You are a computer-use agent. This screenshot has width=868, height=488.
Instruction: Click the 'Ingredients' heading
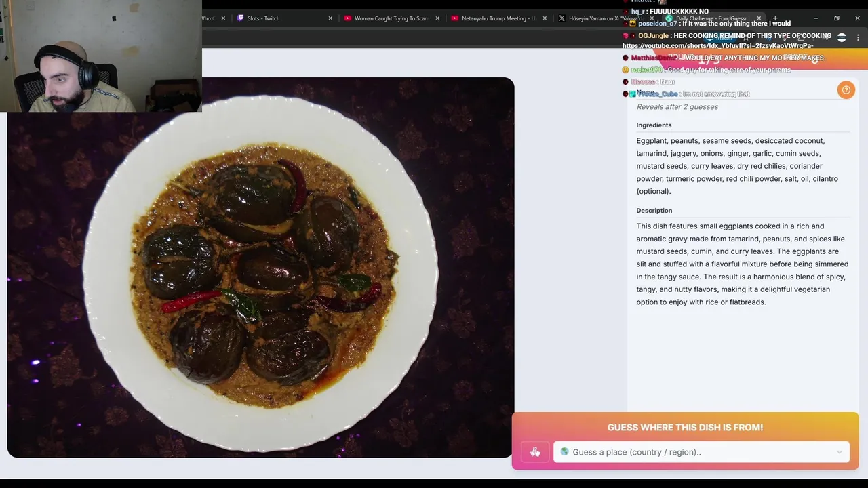[654, 125]
